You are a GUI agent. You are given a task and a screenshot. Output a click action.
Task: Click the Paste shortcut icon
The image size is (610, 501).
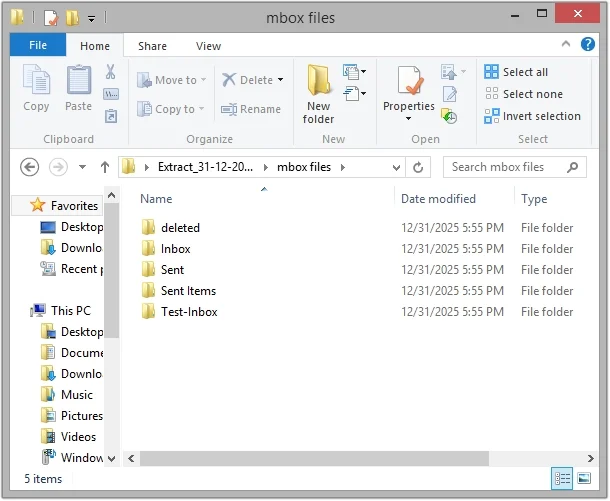pos(111,116)
